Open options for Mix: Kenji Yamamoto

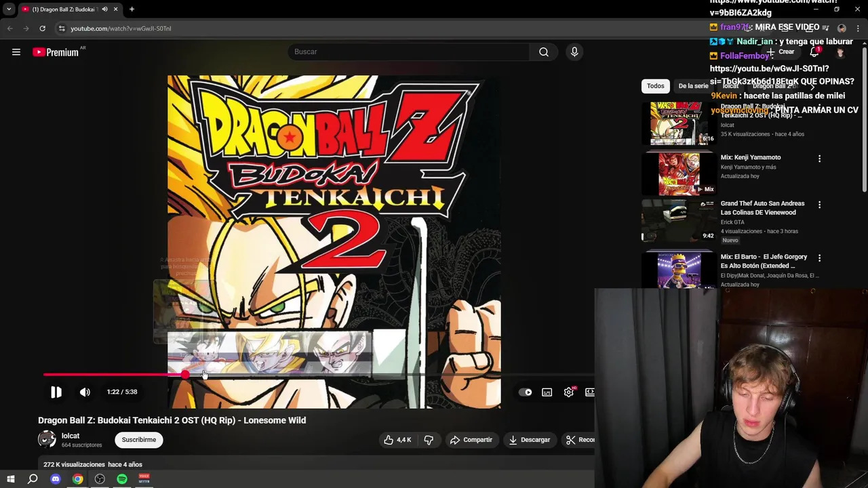819,159
